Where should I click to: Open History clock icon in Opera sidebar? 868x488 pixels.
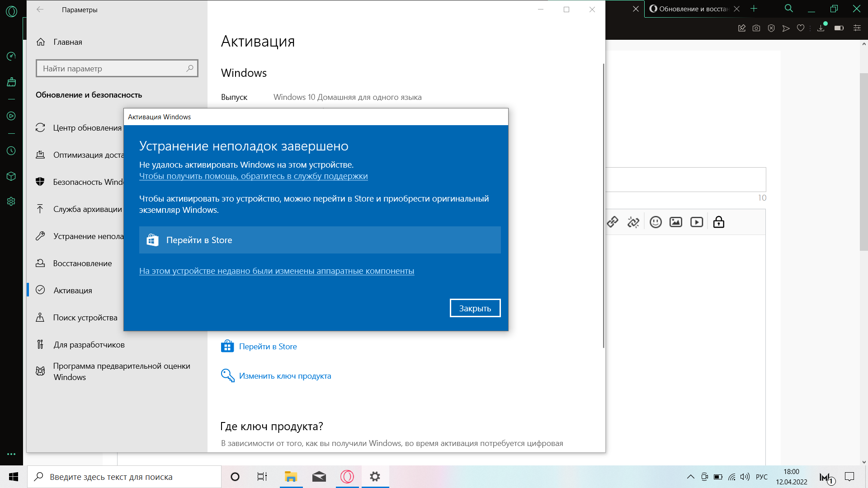11,150
